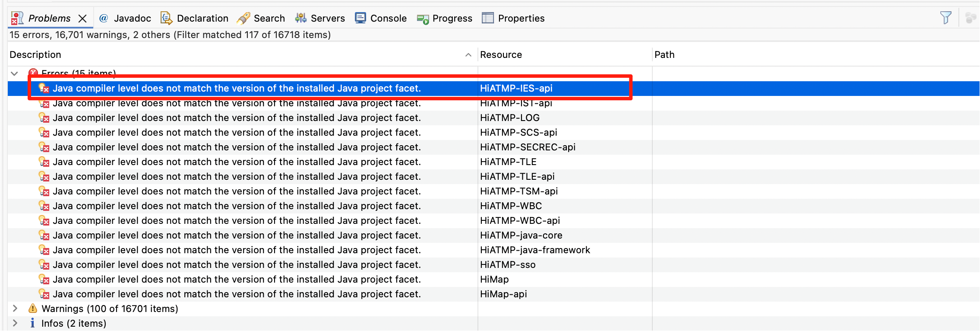The image size is (980, 331).
Task: Select the error row for HiMap
Action: 493,279
